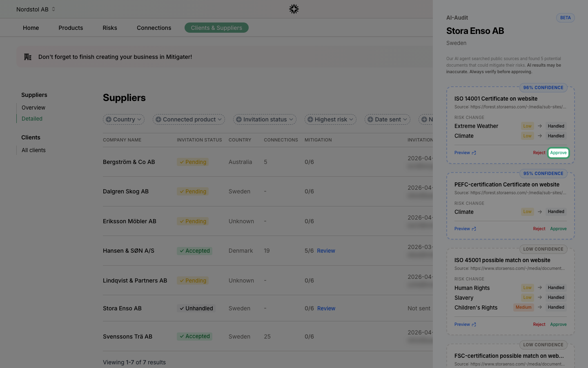The height and width of the screenshot is (368, 588).
Task: Open the Svenssons Trä AB supplier row
Action: point(268,336)
